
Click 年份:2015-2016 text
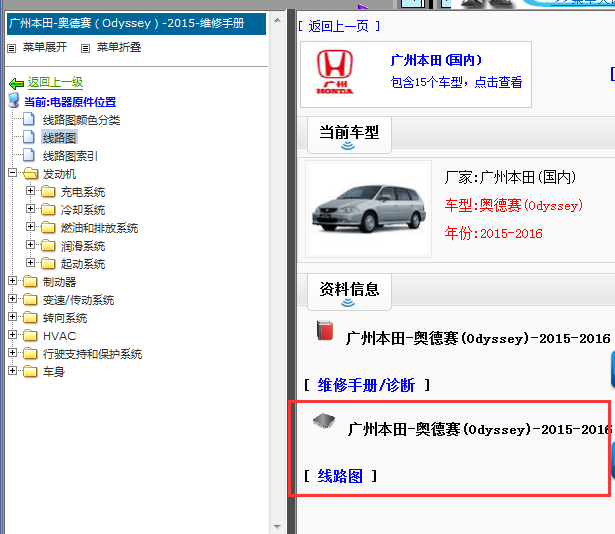[x=493, y=233]
